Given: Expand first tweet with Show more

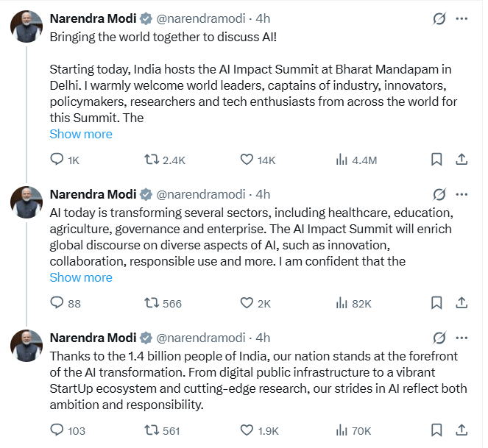Looking at the screenshot, I should point(81,134).
